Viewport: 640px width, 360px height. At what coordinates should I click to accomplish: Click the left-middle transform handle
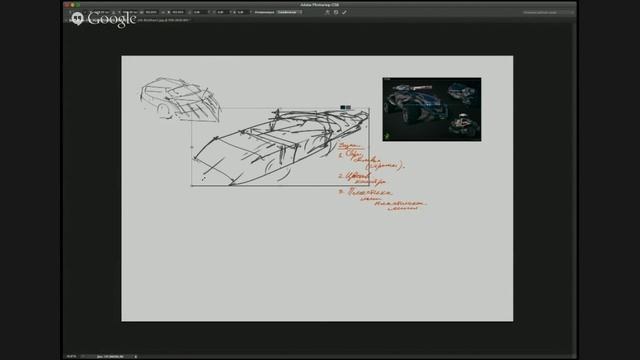(191, 147)
